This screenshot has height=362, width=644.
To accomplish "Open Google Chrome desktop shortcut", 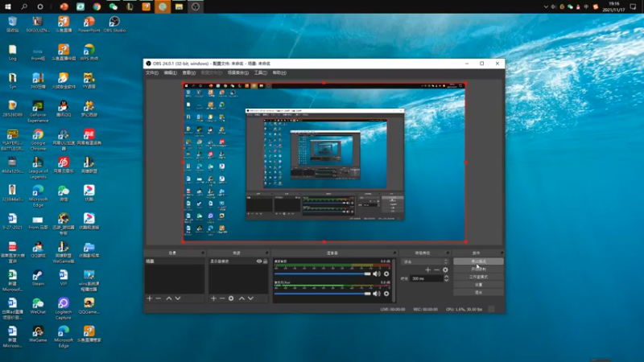I will pos(38,139).
